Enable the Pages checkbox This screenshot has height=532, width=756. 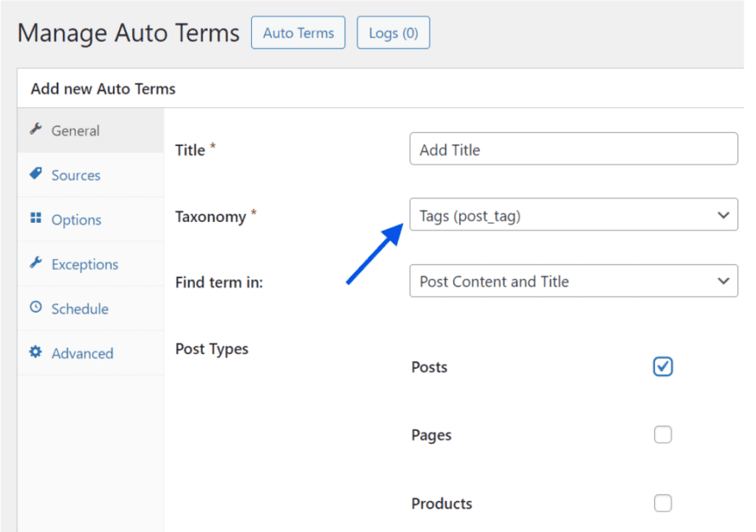coord(662,435)
